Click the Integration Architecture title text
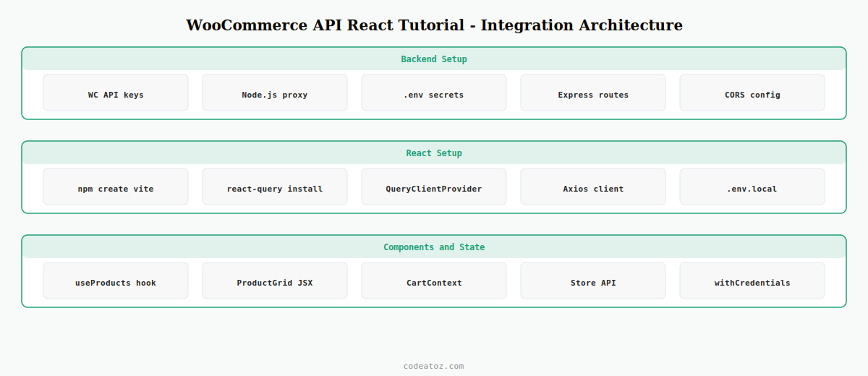Viewport: 868px width, 376px height. tap(582, 25)
